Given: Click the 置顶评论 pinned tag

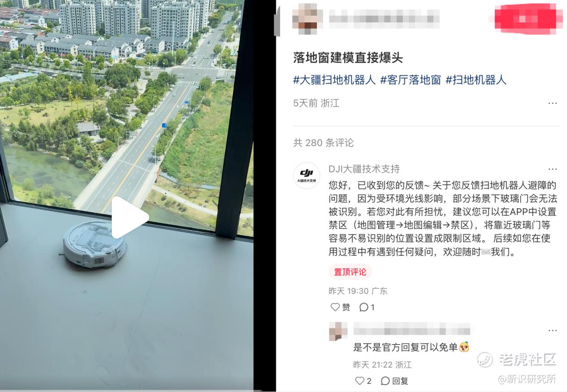Looking at the screenshot, I should point(350,272).
